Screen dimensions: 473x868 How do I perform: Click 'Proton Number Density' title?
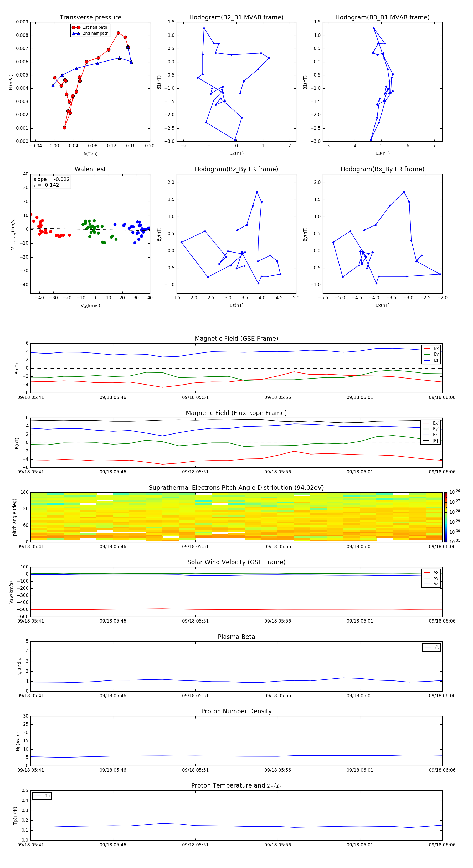click(236, 711)
